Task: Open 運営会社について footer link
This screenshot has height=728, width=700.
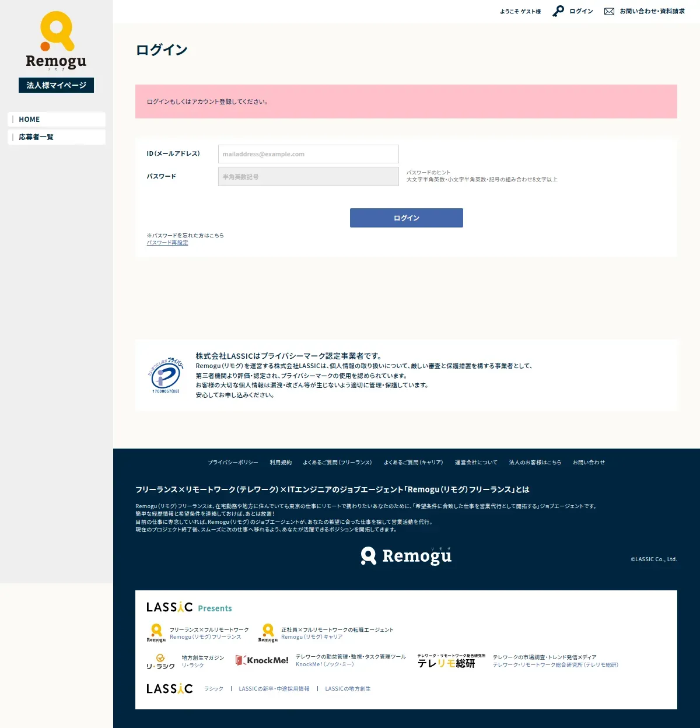Action: tap(476, 463)
